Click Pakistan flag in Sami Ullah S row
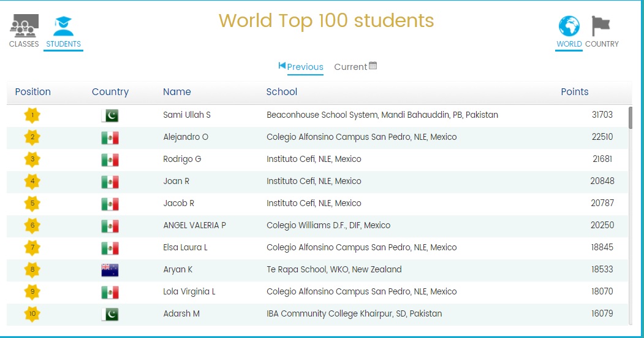The width and height of the screenshot is (644, 338). point(110,115)
